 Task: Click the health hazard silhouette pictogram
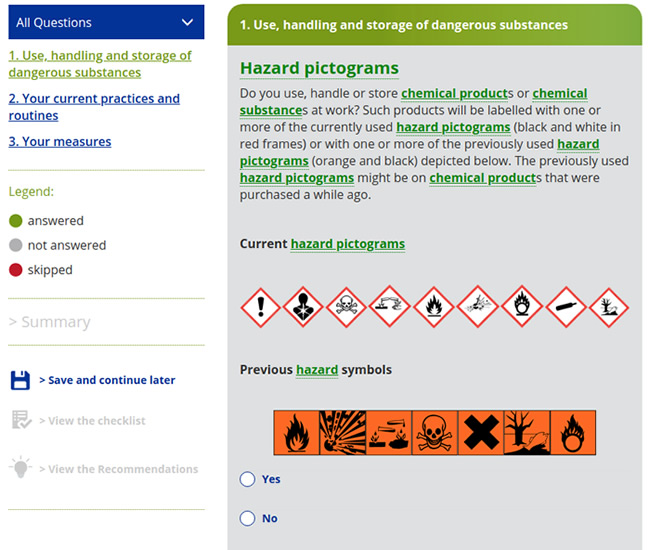point(304,307)
